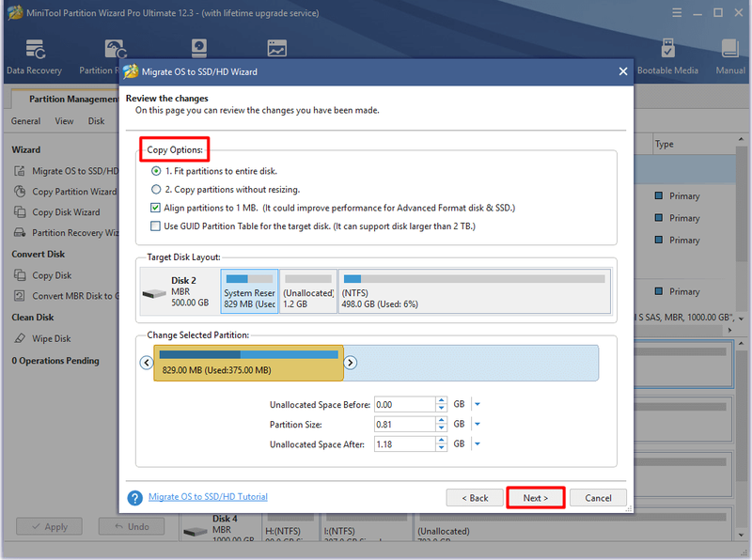This screenshot has width=752, height=560.
Task: Open the Manual book icon
Action: (730, 49)
